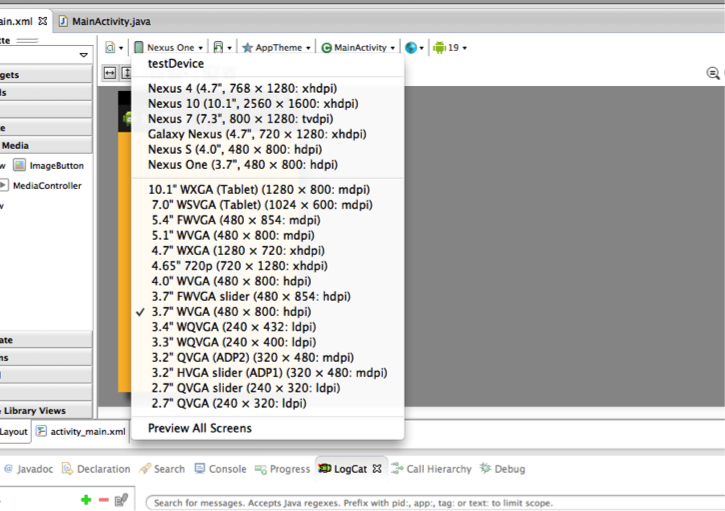This screenshot has width=725, height=511.
Task: Open the Console view tab
Action: point(220,469)
